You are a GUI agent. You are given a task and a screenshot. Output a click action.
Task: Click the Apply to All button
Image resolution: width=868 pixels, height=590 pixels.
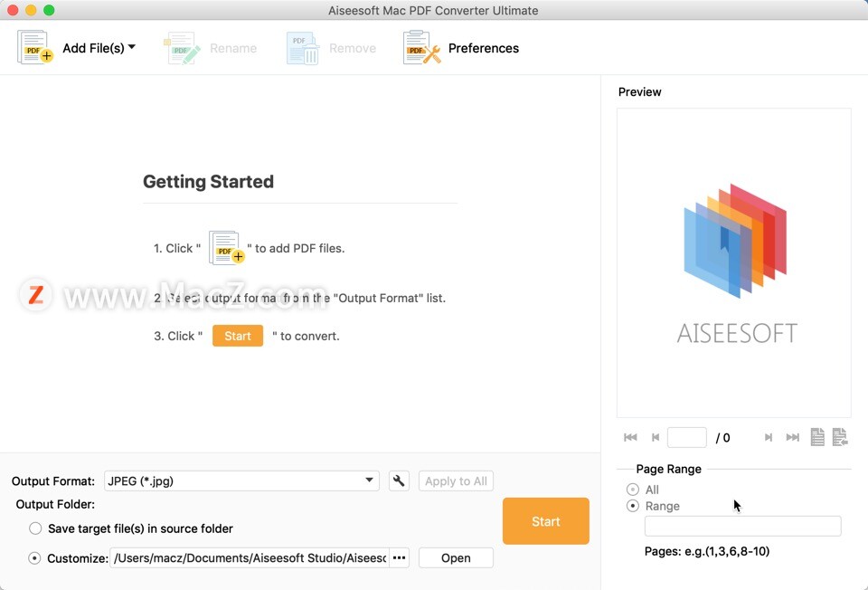(x=456, y=481)
